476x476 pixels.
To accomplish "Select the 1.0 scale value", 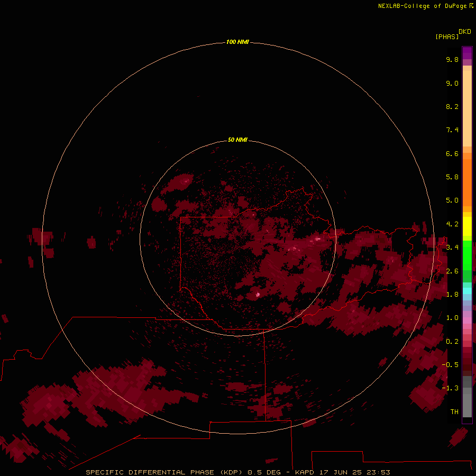I will click(x=452, y=318).
